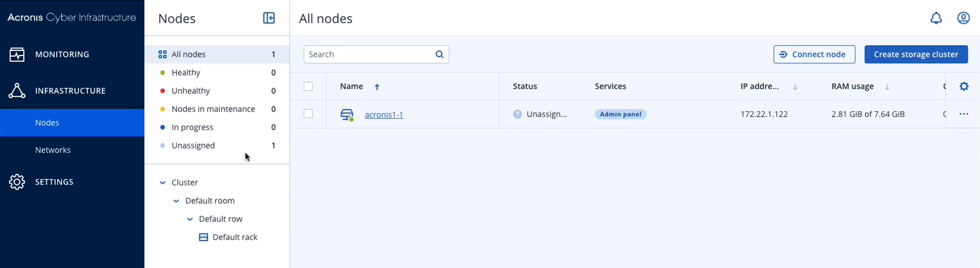Open the acronis1-1 node link
The width and height of the screenshot is (980, 268).
point(384,115)
